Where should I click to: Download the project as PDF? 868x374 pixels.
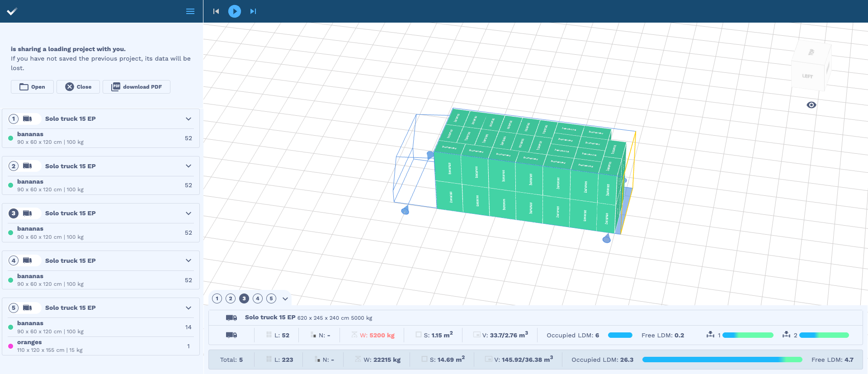[137, 87]
